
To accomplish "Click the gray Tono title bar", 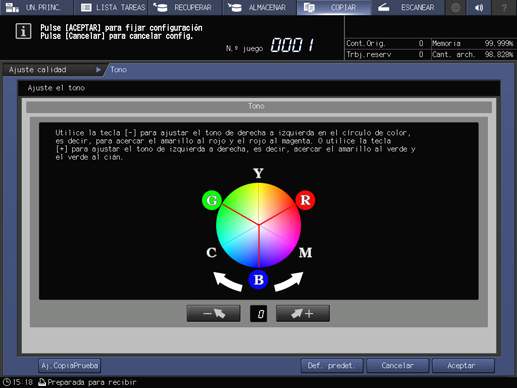I will 259,106.
